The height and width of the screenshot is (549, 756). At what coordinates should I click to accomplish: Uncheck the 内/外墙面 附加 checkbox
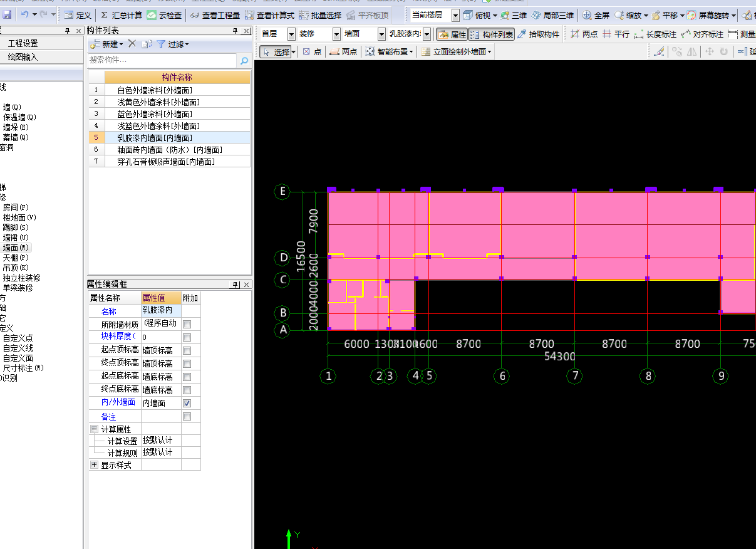coord(187,403)
